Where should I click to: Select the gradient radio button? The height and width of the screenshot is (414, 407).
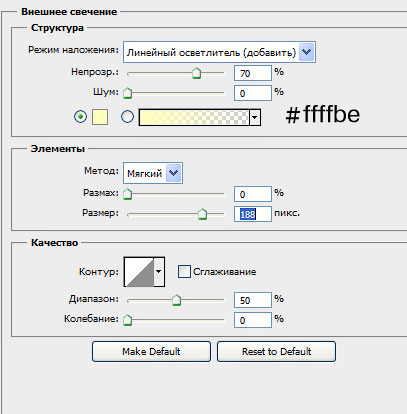pyautogui.click(x=127, y=117)
